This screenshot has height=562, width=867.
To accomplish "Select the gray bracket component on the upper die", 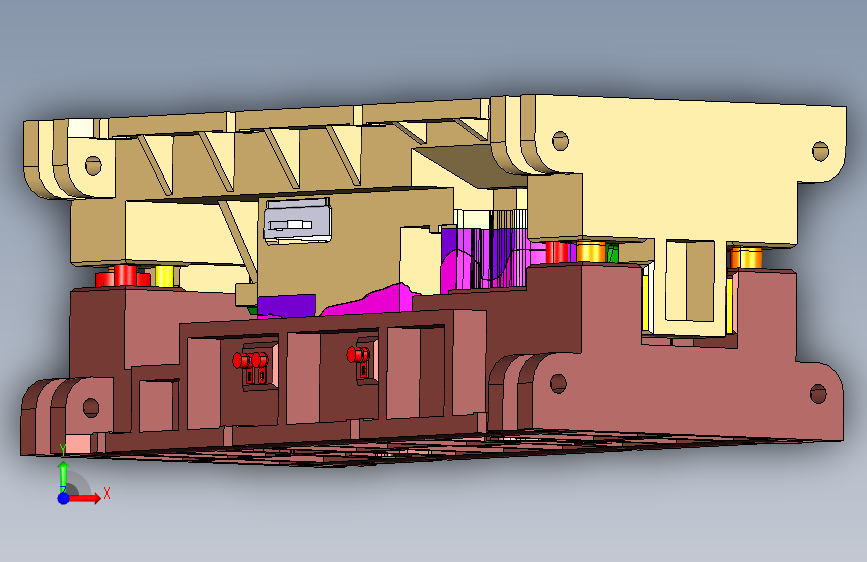I will point(297,221).
